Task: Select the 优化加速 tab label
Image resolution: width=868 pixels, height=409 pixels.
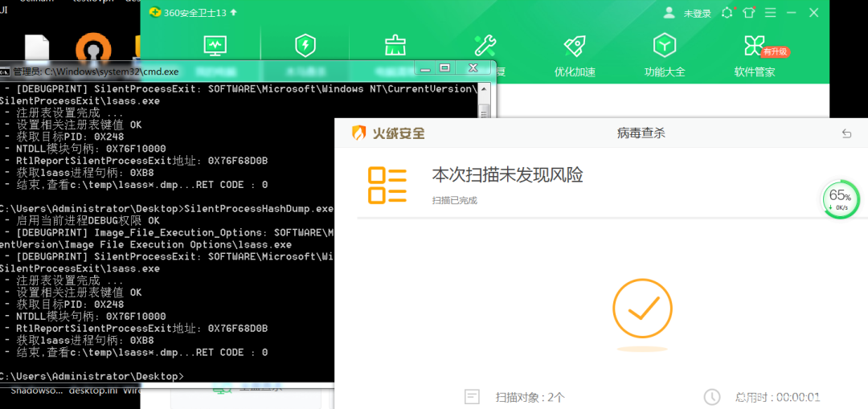Action: 575,72
